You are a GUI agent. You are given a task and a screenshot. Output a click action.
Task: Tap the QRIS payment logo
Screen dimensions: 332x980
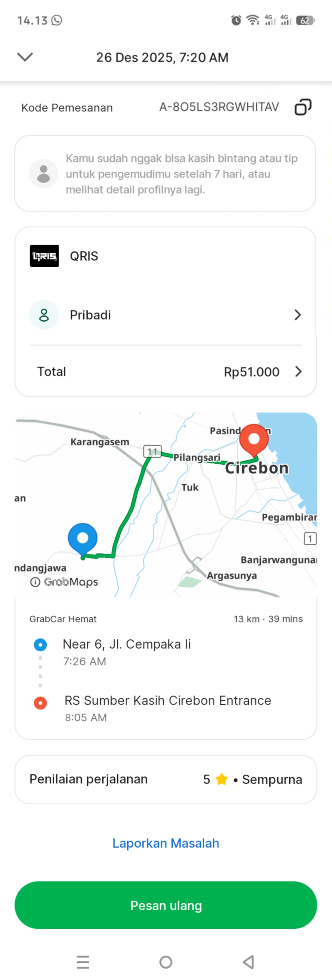(44, 256)
